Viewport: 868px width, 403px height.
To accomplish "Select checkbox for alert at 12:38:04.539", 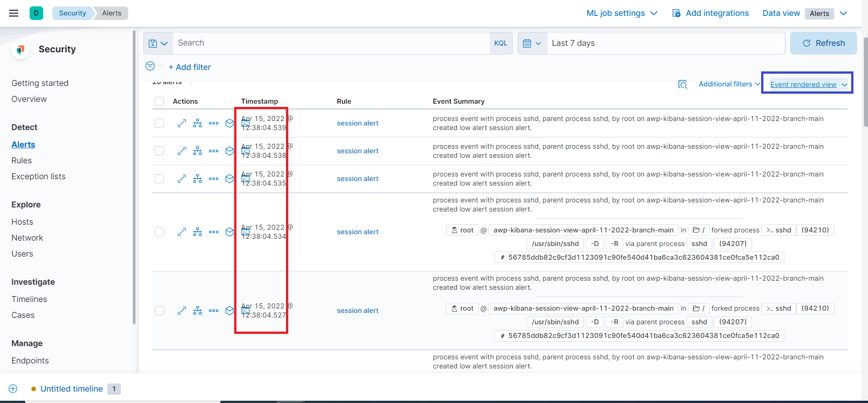I will pyautogui.click(x=159, y=123).
